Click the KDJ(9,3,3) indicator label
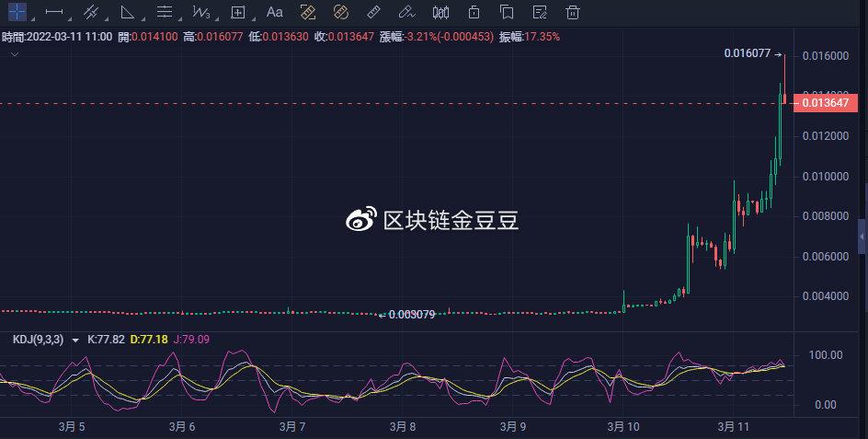This screenshot has width=868, height=439. 39,340
